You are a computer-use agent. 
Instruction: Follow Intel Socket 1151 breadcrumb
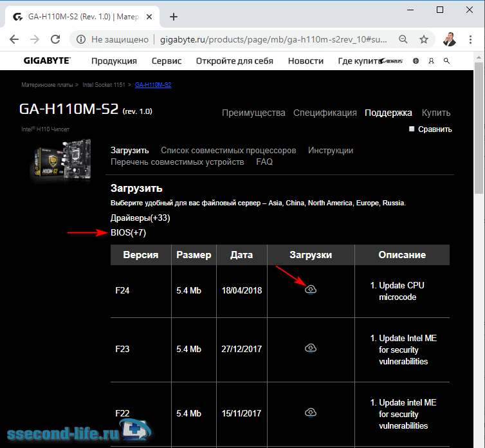(104, 85)
